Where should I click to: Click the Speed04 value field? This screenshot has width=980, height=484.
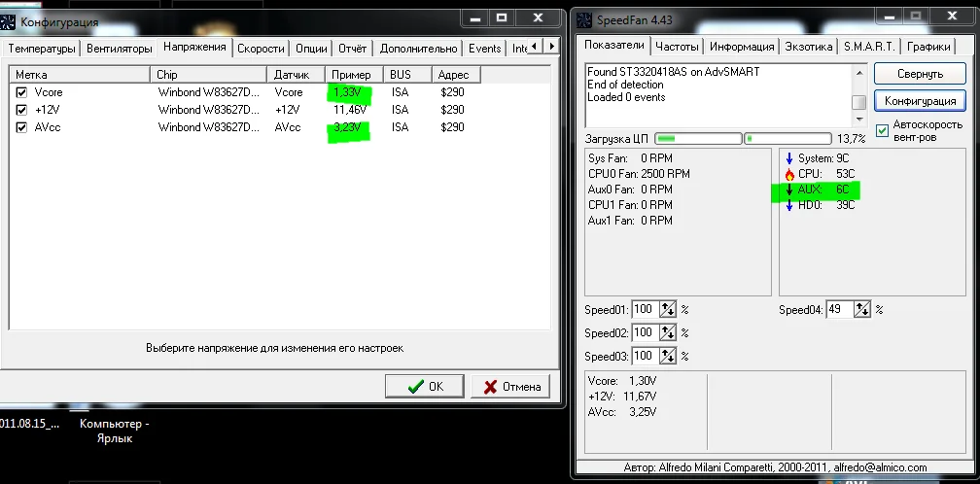point(840,309)
